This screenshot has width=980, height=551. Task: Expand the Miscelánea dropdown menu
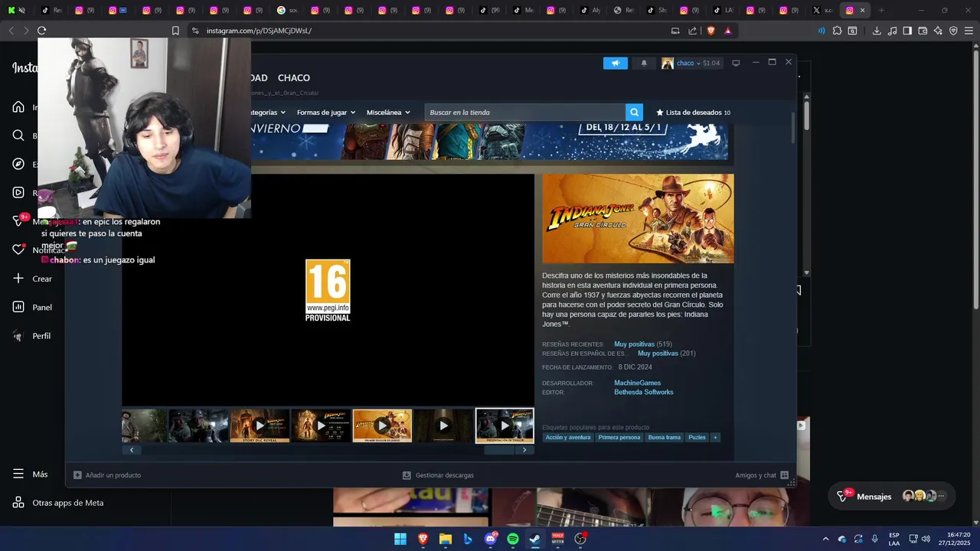tap(388, 112)
